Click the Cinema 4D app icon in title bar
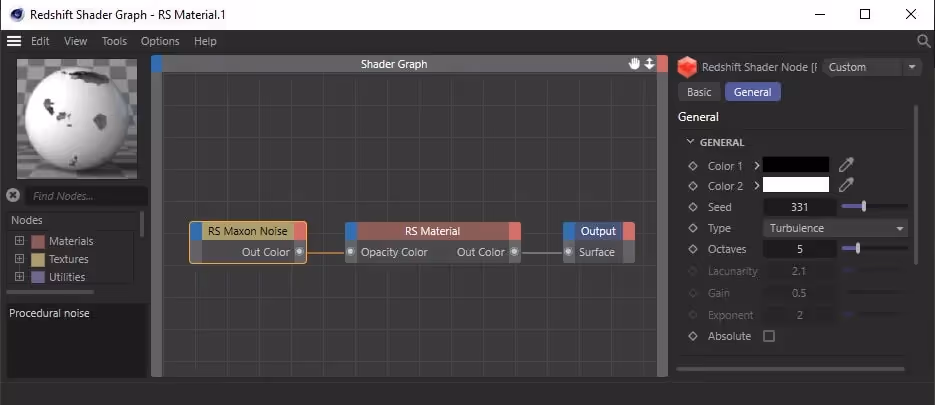This screenshot has width=935, height=405. click(x=17, y=14)
